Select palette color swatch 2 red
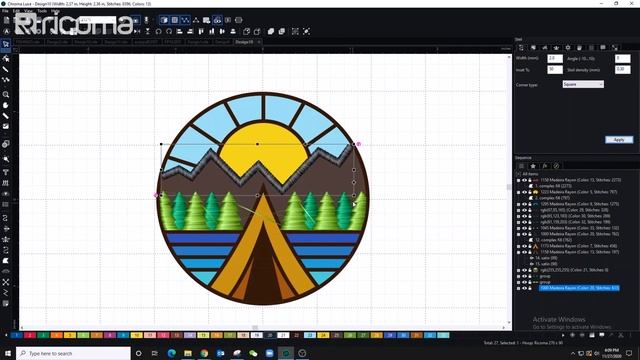The height and width of the screenshot is (360, 640). click(x=30, y=335)
